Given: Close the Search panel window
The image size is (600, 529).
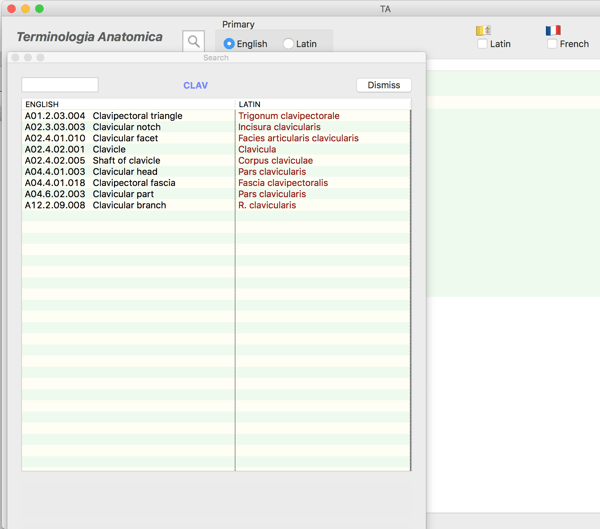Looking at the screenshot, I should point(16,58).
